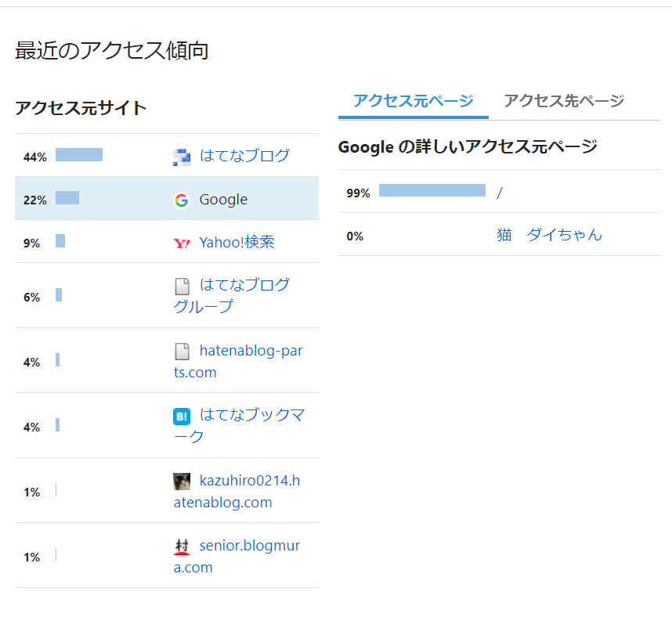This screenshot has width=672, height=617.
Task: Click the Hatena Blog pixel icon
Action: 182,157
